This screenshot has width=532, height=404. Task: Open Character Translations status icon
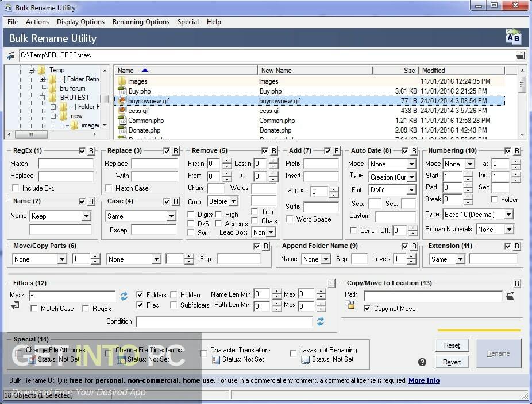pos(216,360)
